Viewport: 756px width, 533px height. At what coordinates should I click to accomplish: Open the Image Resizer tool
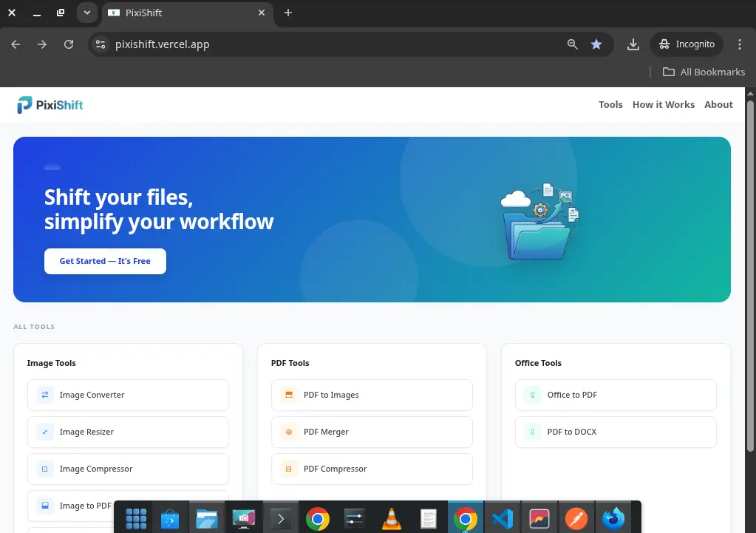[x=128, y=432]
